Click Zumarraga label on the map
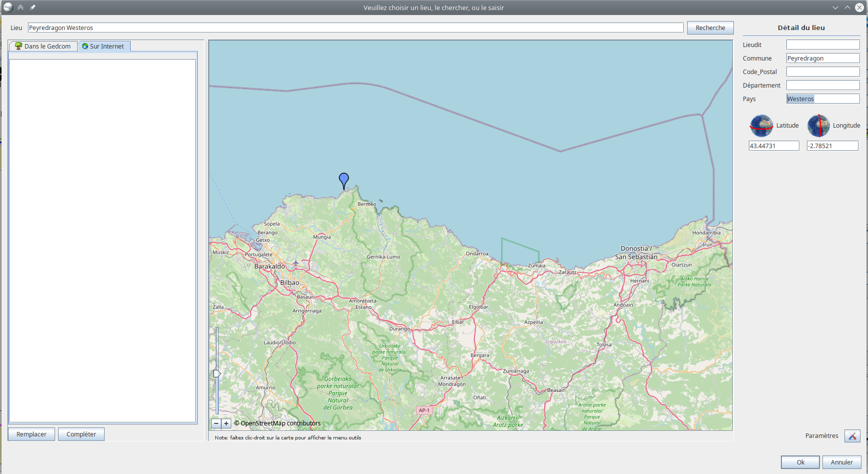This screenshot has height=474, width=868. pos(516,371)
